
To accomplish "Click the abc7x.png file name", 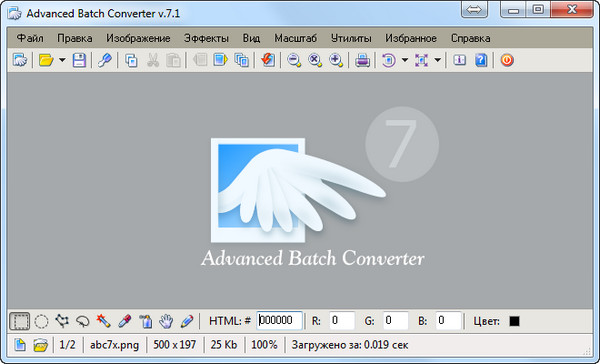I will (x=114, y=345).
